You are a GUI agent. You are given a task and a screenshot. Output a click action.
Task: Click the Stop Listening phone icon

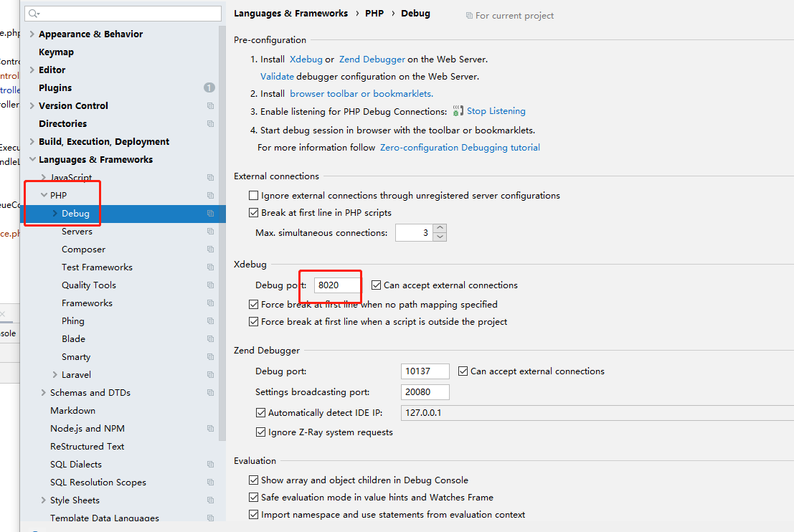pos(458,111)
